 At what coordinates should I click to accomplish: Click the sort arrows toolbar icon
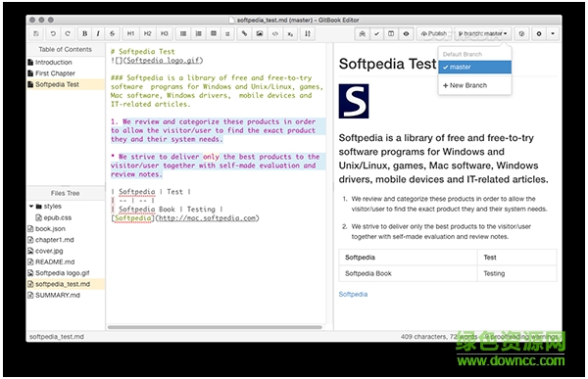pyautogui.click(x=308, y=33)
